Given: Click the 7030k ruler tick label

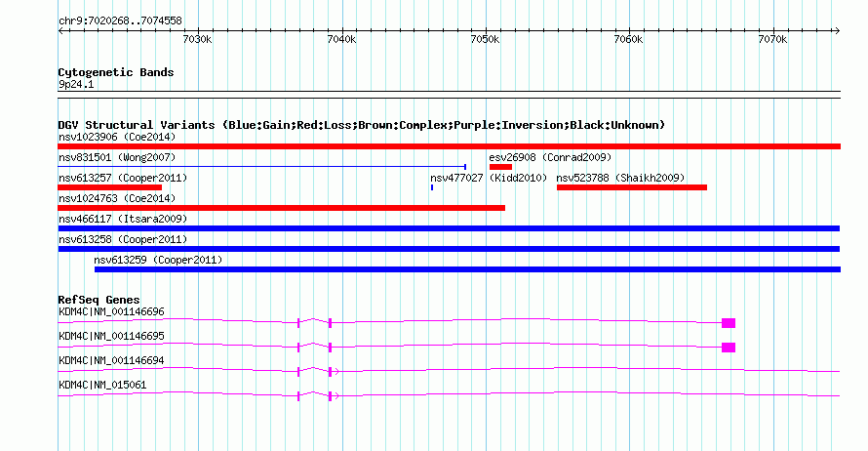Looking at the screenshot, I should point(198,39).
